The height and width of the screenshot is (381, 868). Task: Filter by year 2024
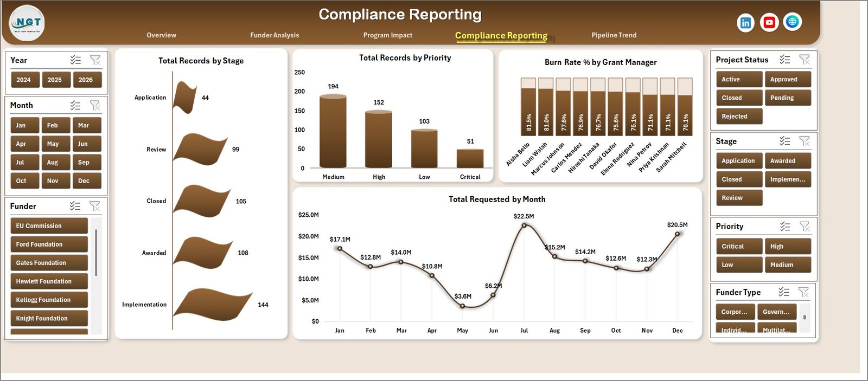24,80
